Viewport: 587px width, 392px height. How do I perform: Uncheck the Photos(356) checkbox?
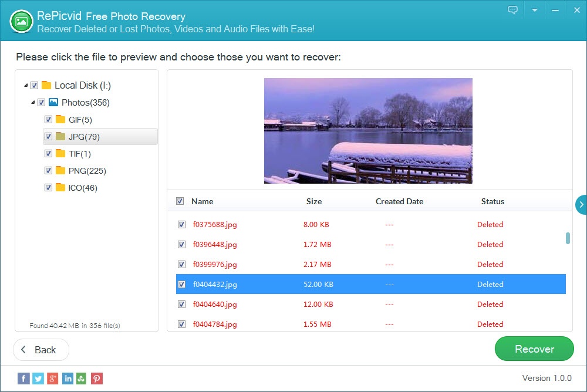(x=42, y=102)
